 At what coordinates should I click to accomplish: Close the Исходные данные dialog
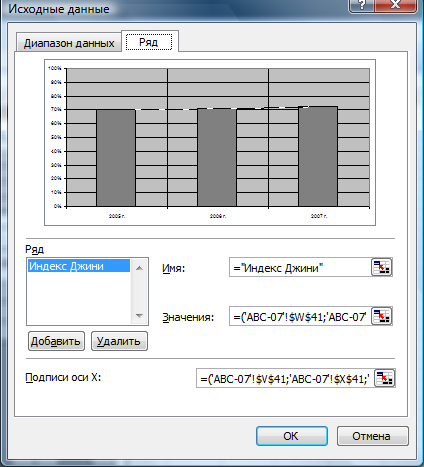pos(396,5)
